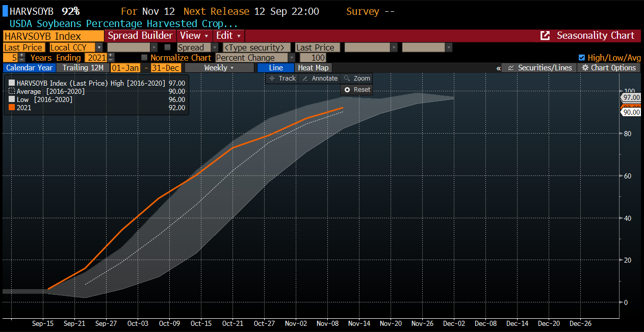Uncheck the High/Low/Avg checkbox
Viewport: 644px width, 332px height.
pos(582,58)
